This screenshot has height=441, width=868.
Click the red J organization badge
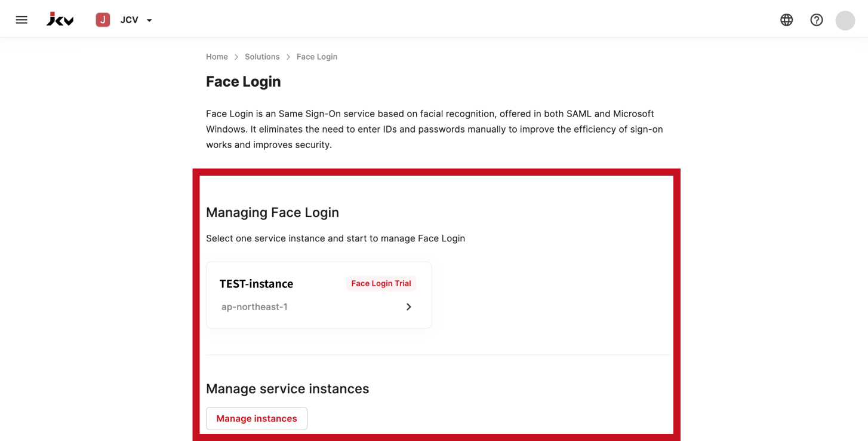point(103,20)
